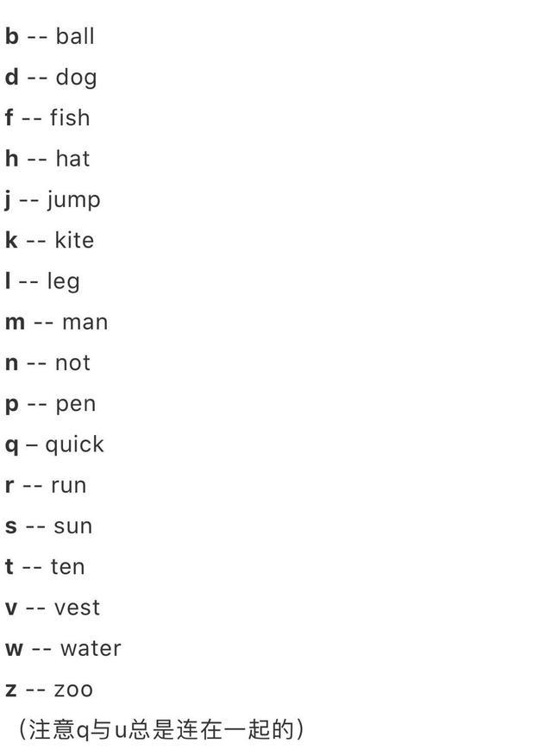Click the word jump
552x756 pixels.
tap(74, 200)
